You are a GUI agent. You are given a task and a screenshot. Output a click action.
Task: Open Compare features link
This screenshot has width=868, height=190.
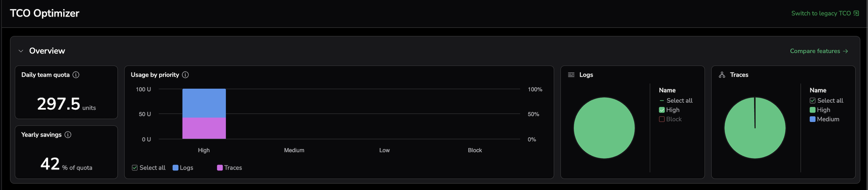[815, 51]
